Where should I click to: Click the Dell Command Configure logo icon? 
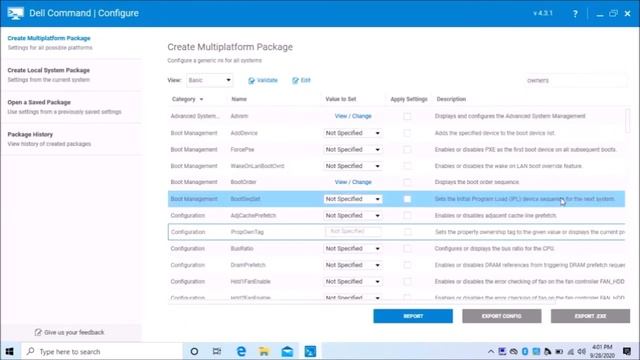[x=16, y=13]
